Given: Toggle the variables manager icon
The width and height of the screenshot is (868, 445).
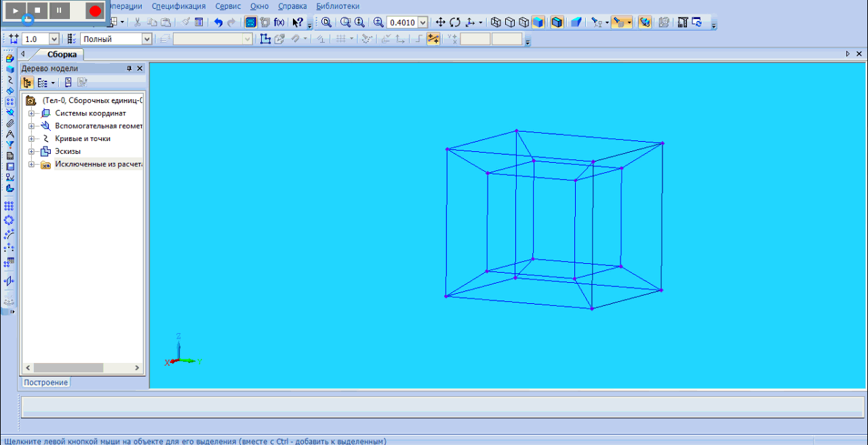Looking at the screenshot, I should (x=251, y=22).
